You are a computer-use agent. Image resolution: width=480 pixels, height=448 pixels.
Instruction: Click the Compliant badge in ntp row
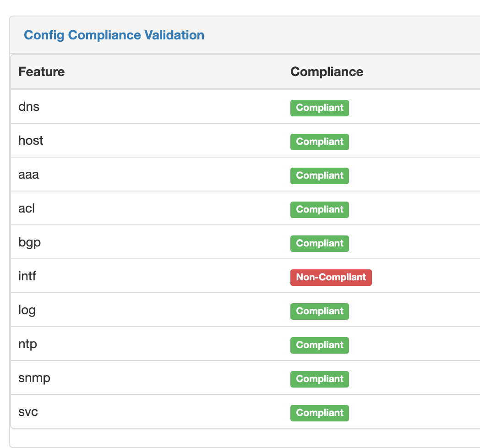[319, 345]
